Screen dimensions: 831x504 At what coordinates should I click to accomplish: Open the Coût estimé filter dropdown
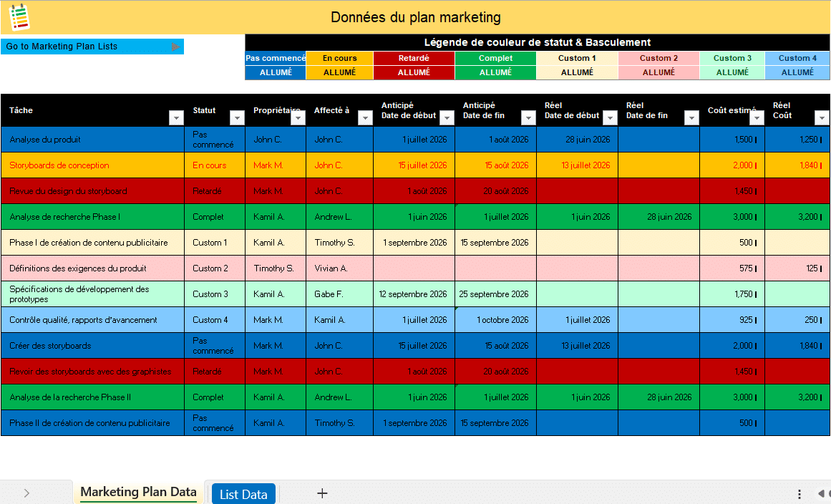(x=757, y=118)
